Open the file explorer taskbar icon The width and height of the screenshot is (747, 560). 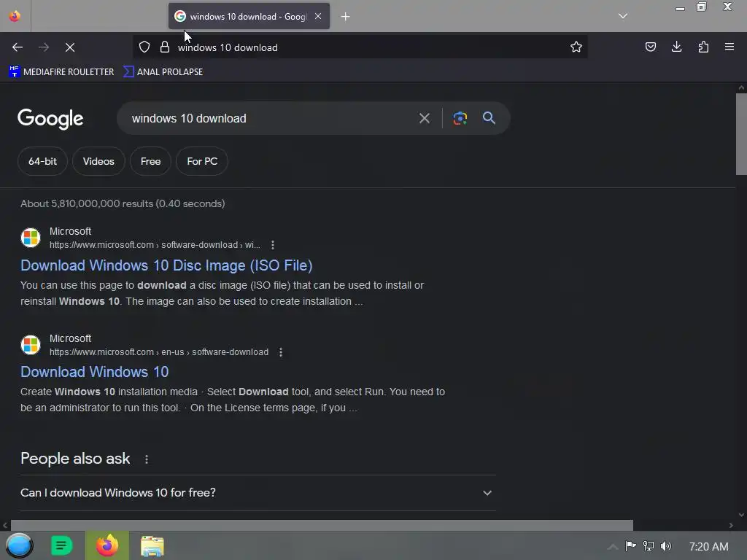(152, 546)
